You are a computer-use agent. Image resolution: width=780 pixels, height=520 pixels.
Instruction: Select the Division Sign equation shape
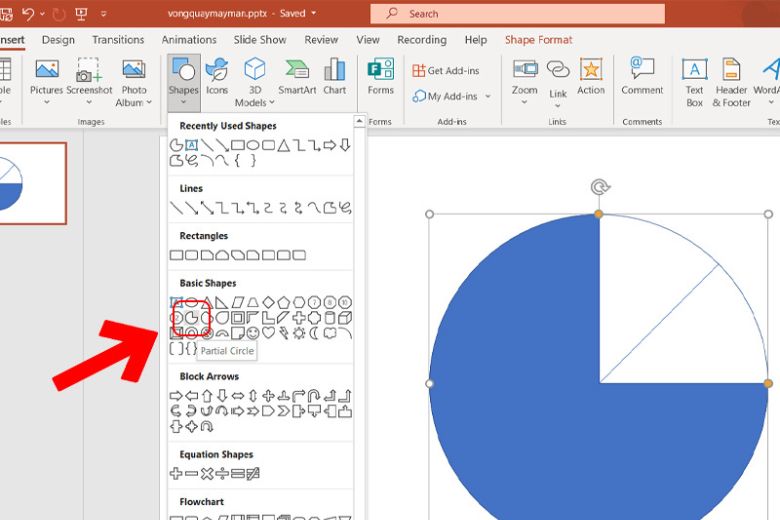coord(222,474)
